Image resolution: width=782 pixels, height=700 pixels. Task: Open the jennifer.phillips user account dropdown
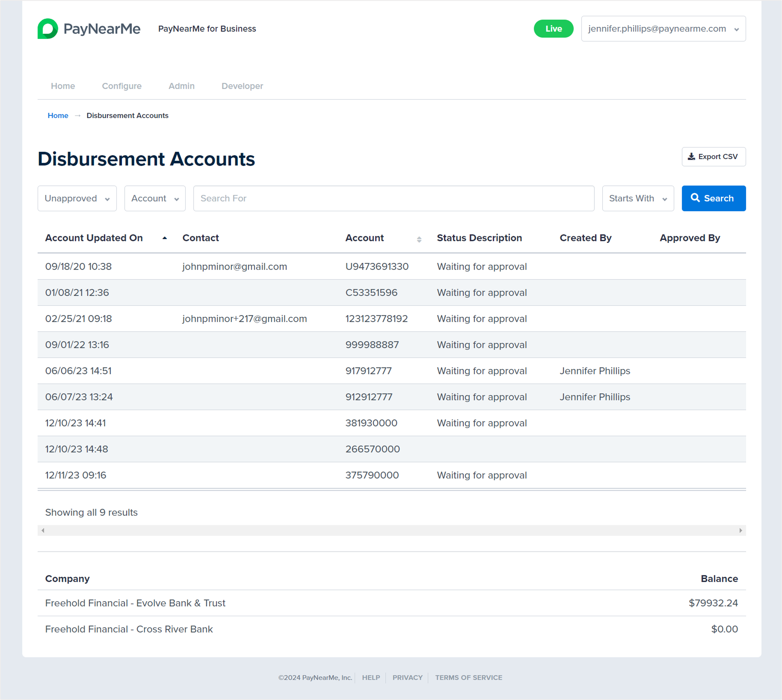click(x=663, y=29)
